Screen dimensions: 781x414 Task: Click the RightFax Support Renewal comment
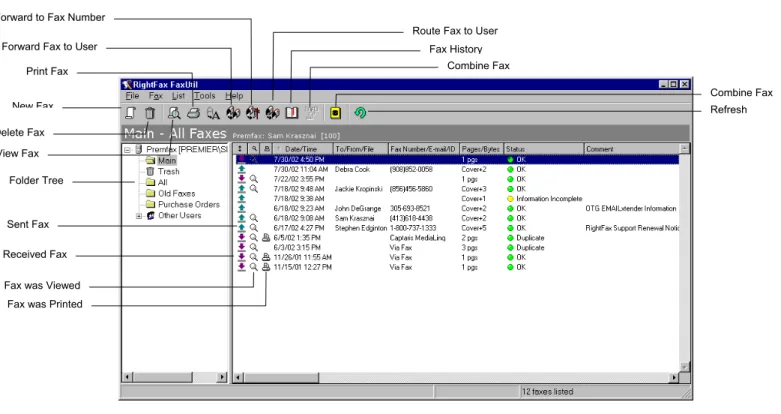[632, 228]
